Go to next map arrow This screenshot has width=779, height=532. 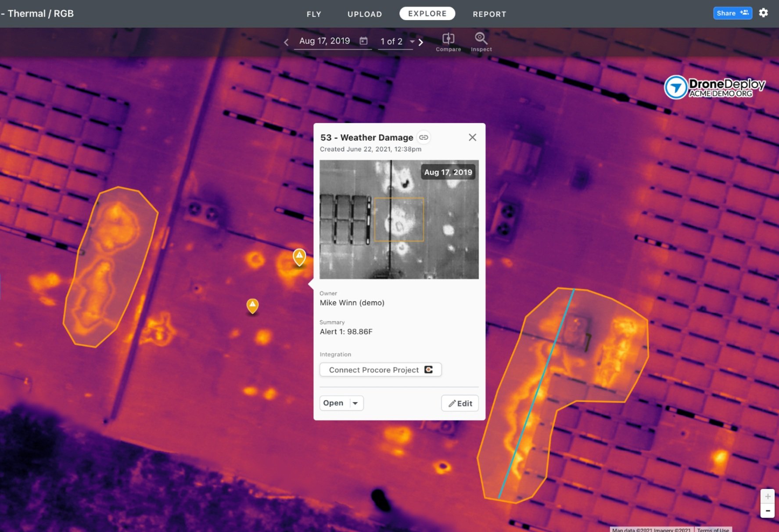click(x=421, y=42)
